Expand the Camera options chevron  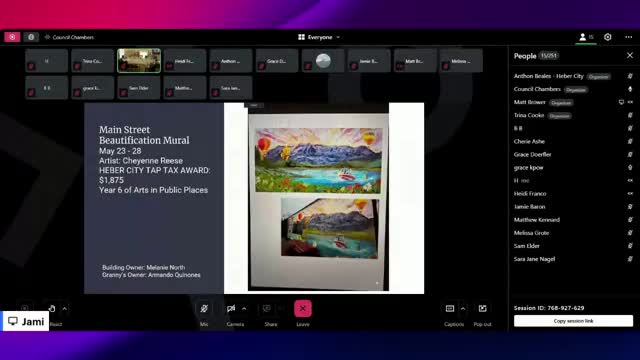coord(244,309)
